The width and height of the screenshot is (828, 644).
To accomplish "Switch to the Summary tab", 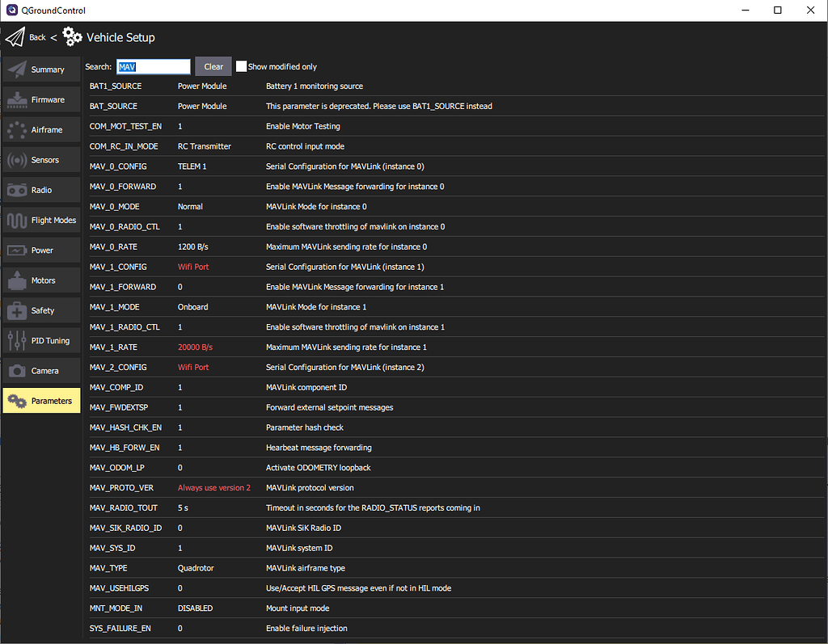I will [40, 69].
